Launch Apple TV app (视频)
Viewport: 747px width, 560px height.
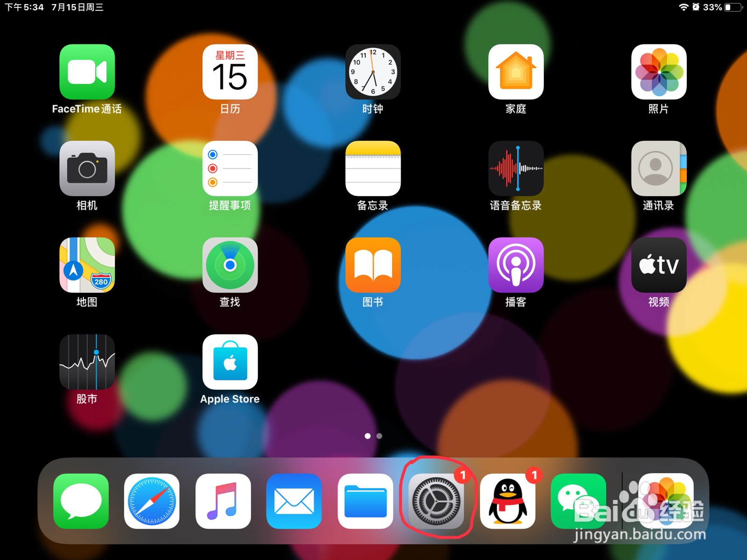659,265
